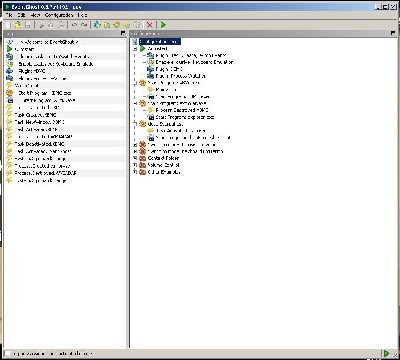Click the New file toolbar icon

[8, 25]
